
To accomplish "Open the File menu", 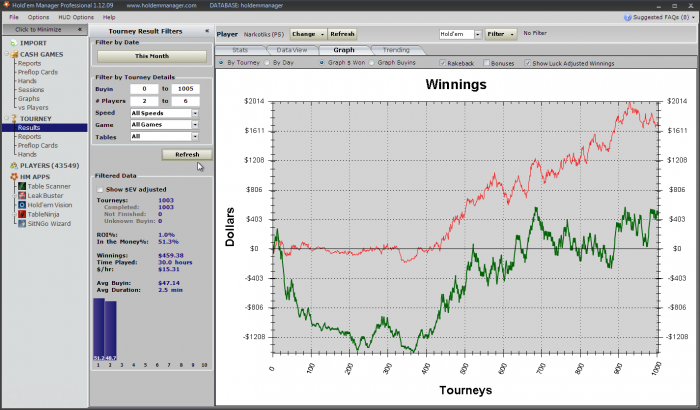I will 14,17.
